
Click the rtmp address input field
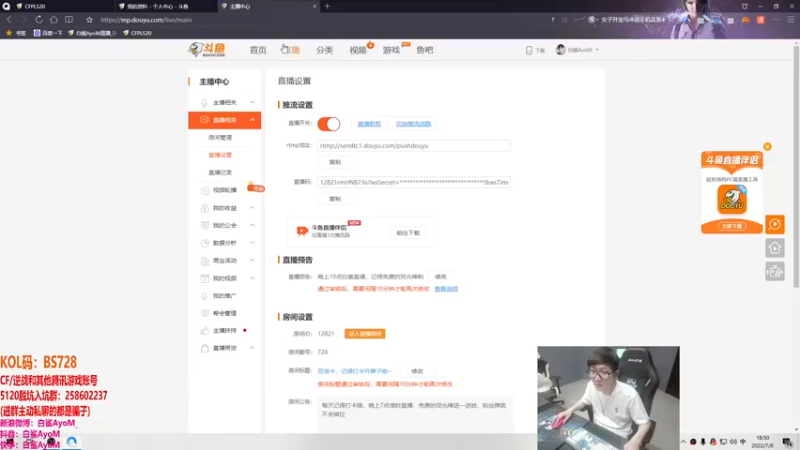(414, 146)
